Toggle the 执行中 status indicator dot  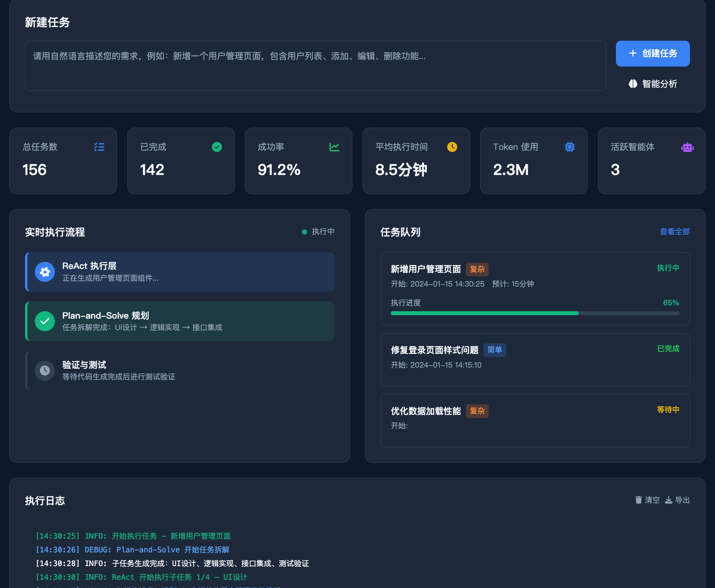click(304, 232)
